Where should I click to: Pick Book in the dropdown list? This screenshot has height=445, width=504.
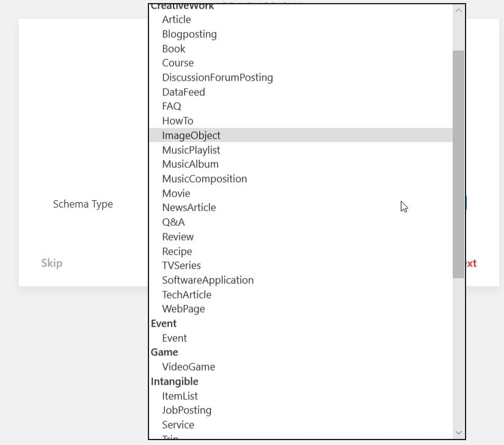[x=173, y=49]
